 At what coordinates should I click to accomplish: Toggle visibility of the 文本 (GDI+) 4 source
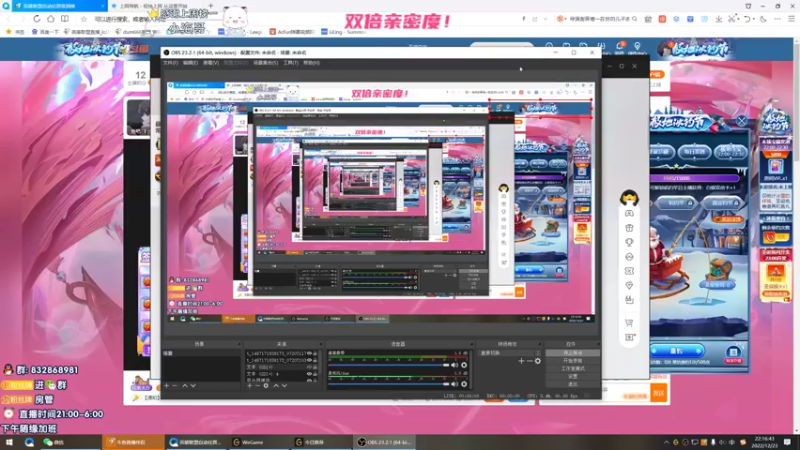click(x=309, y=373)
